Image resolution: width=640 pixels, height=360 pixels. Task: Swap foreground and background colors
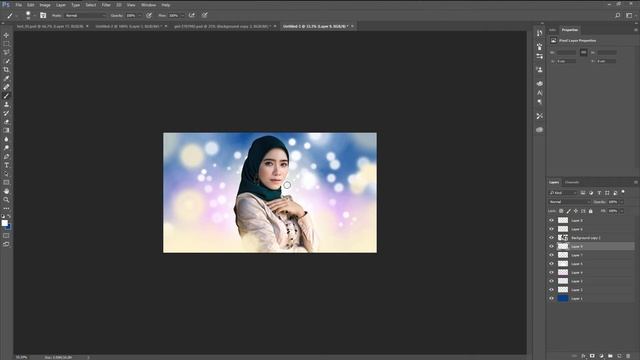[x=9, y=216]
